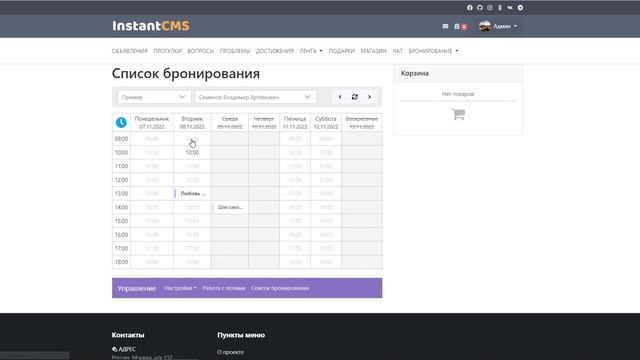
Task: Open the ОБЪЯВЛЕНИЯ menu item
Action: pyautogui.click(x=129, y=51)
